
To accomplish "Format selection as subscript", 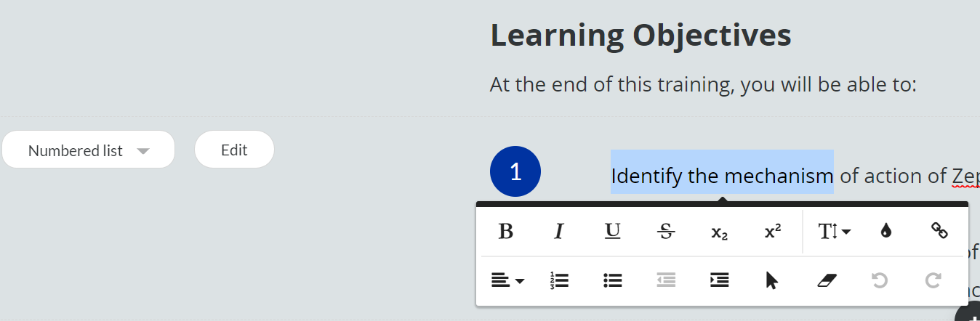I will point(720,232).
